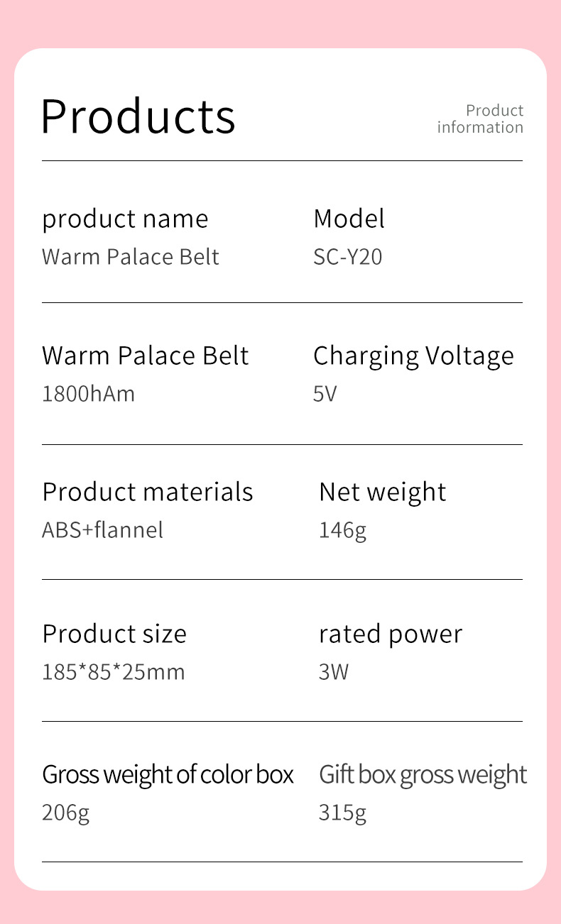Image resolution: width=561 pixels, height=924 pixels.
Task: Select the 146g net weight value
Action: pos(342,530)
